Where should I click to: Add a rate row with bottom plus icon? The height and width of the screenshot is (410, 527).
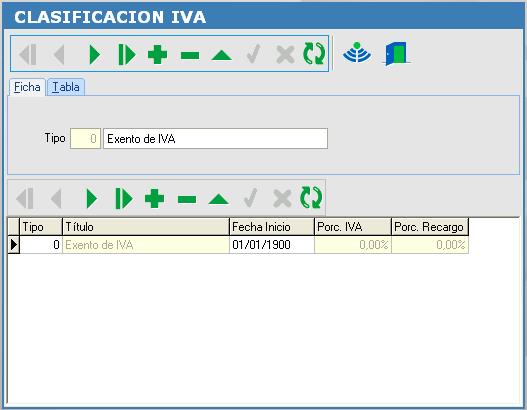[x=154, y=199]
